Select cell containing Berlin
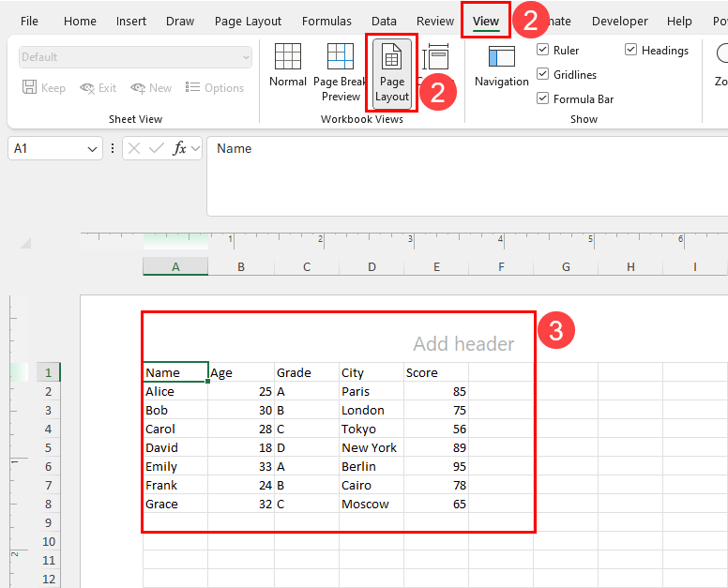Screen dimensions: 728x588 tap(372, 466)
